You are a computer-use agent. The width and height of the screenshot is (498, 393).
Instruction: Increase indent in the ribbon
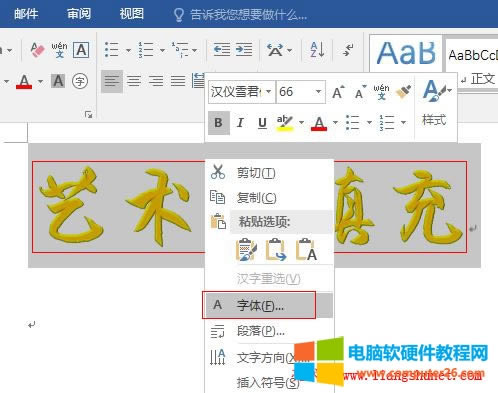[244, 50]
